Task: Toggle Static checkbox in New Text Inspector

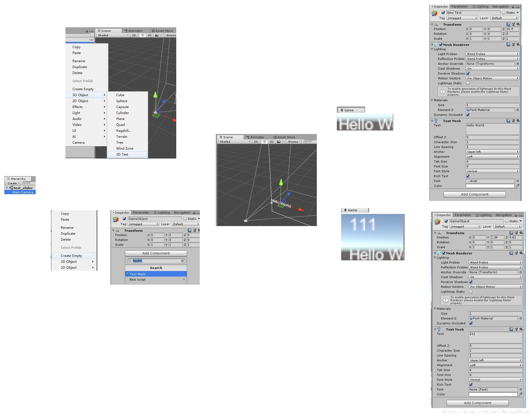Action: [x=503, y=13]
